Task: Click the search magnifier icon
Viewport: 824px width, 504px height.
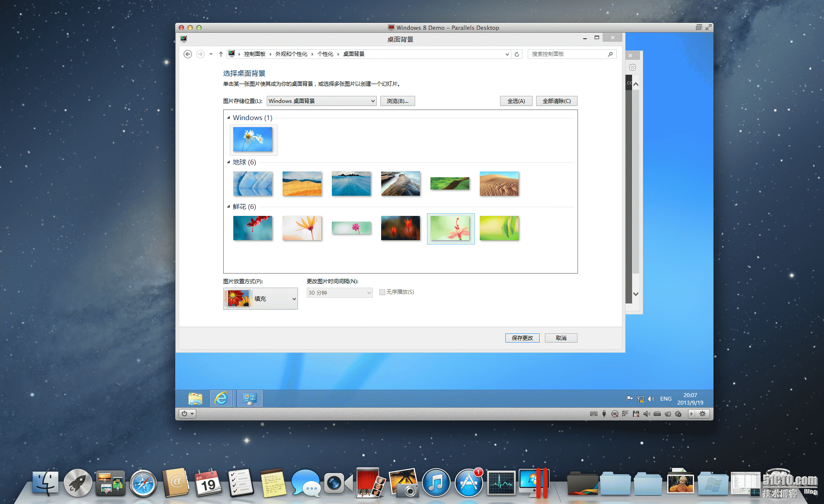Action: point(610,54)
